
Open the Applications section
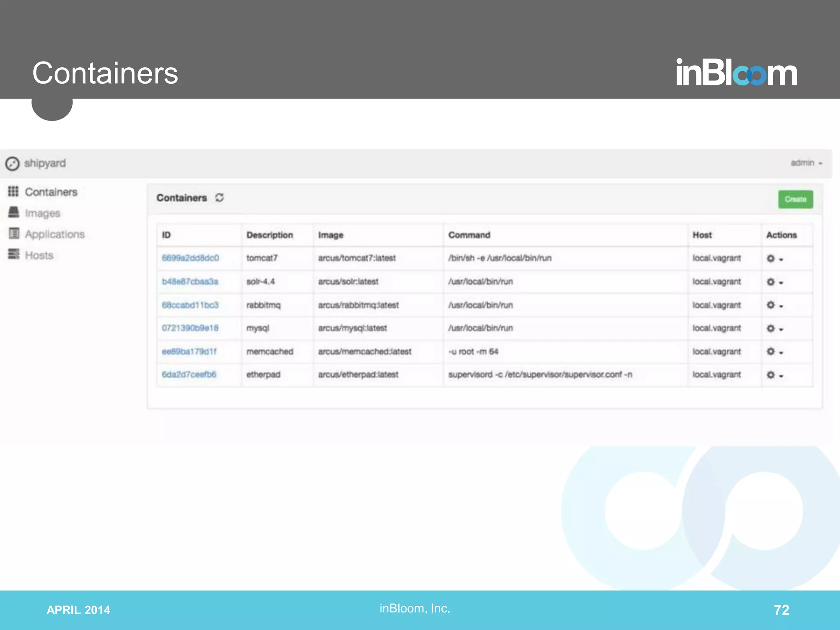tap(55, 234)
